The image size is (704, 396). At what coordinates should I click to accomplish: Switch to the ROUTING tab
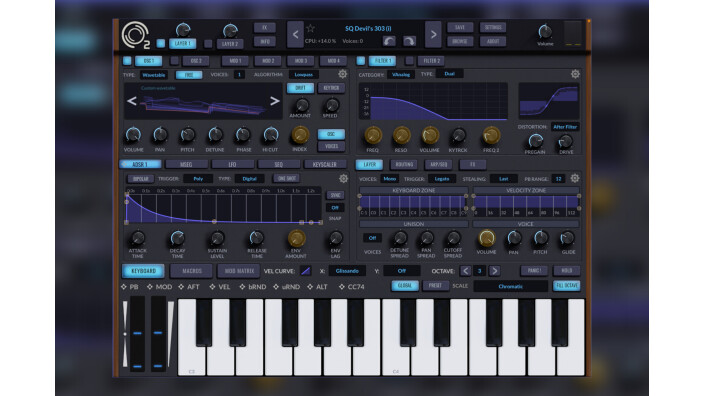[404, 164]
